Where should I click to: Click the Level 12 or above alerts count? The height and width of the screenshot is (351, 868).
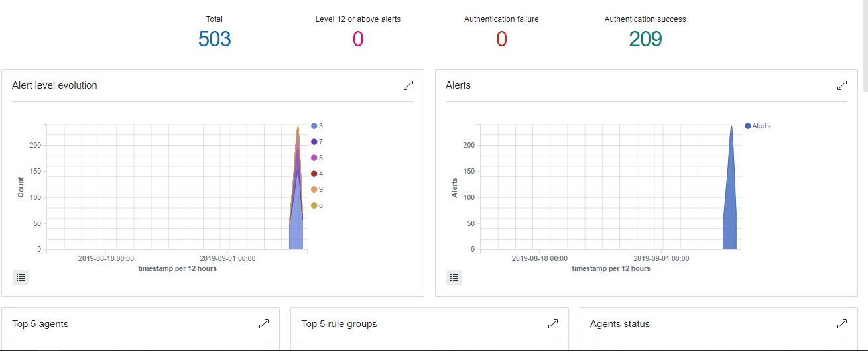(357, 40)
